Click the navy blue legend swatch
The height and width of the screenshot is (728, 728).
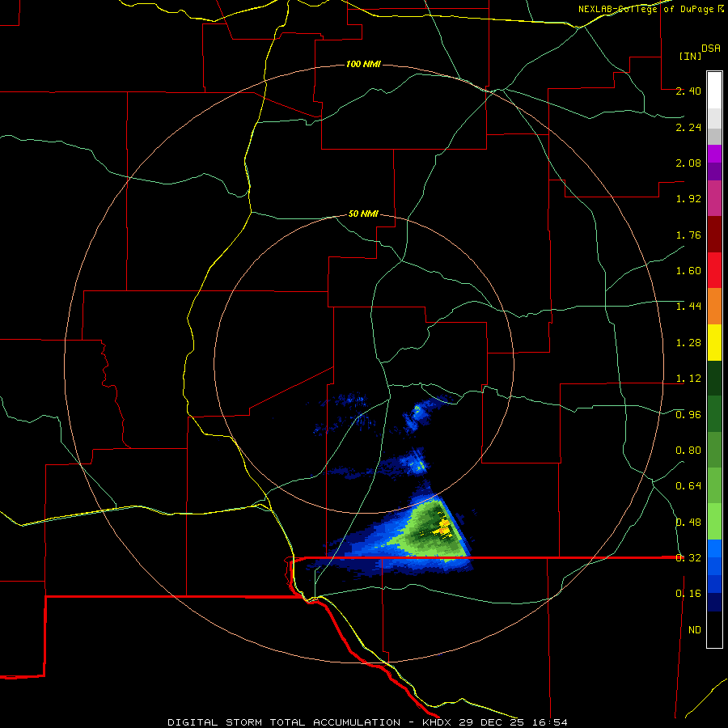pos(714,603)
